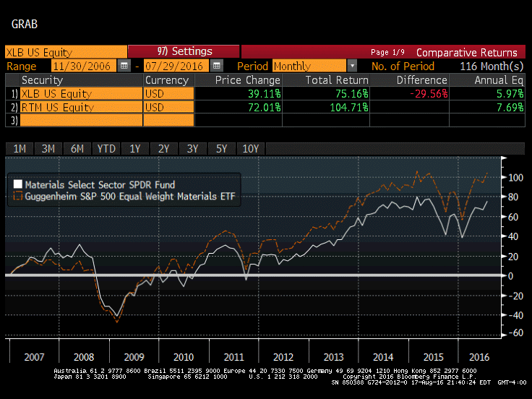Select the 1M range tab

click(x=20, y=149)
